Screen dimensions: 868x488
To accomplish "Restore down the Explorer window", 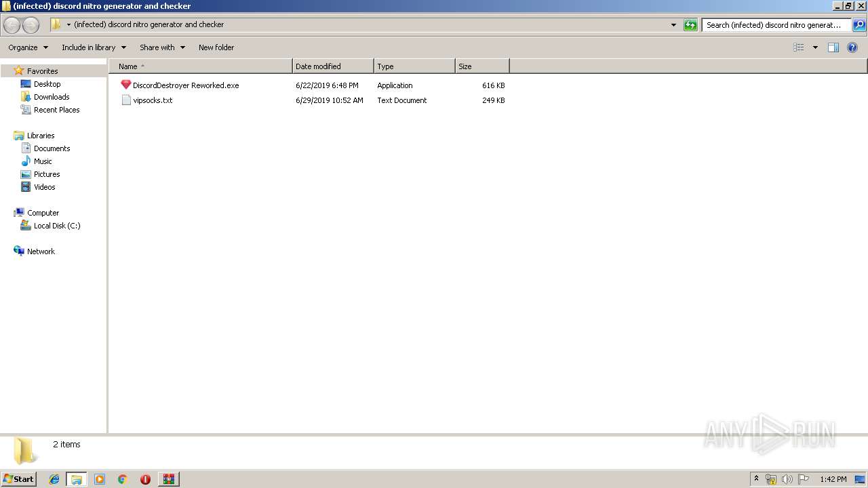I will pyautogui.click(x=848, y=5).
